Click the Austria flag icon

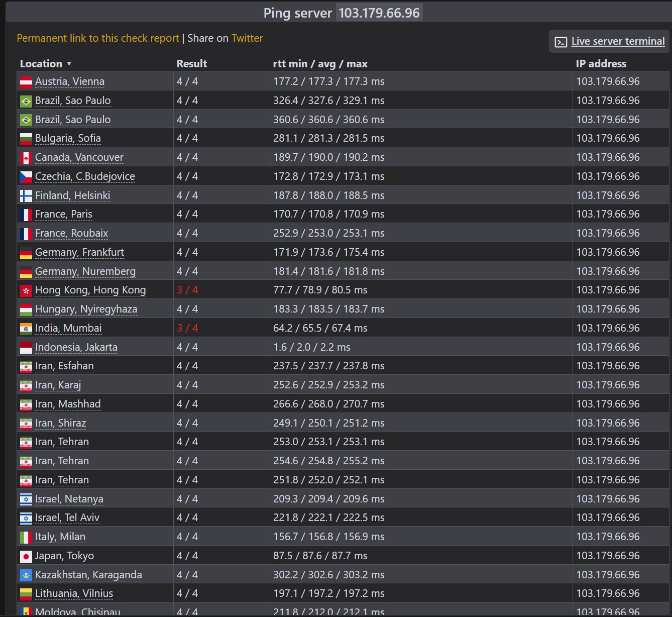coord(26,82)
